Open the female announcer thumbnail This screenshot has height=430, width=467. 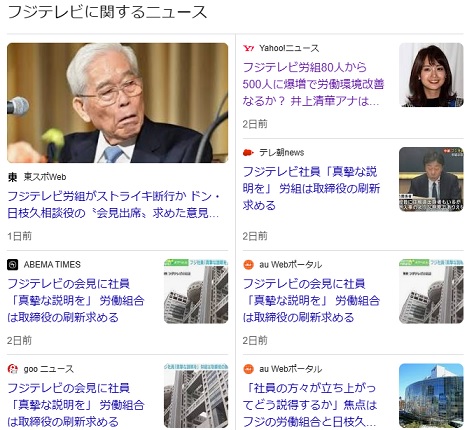point(431,75)
